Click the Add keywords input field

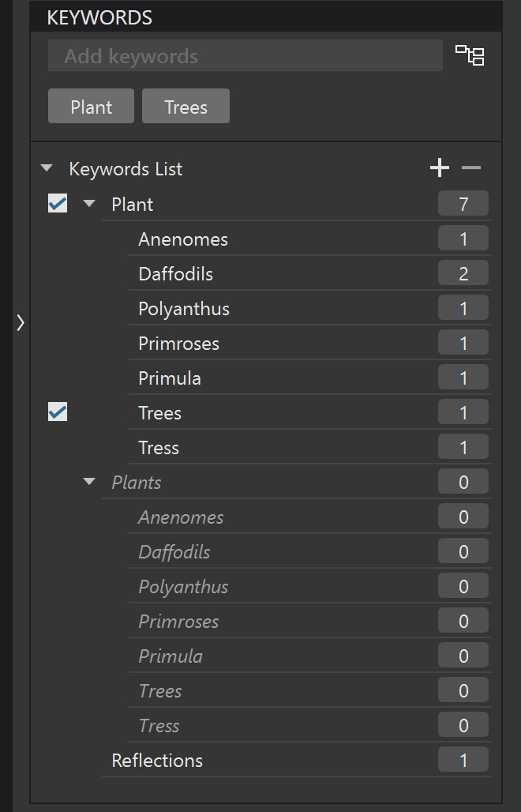(245, 56)
